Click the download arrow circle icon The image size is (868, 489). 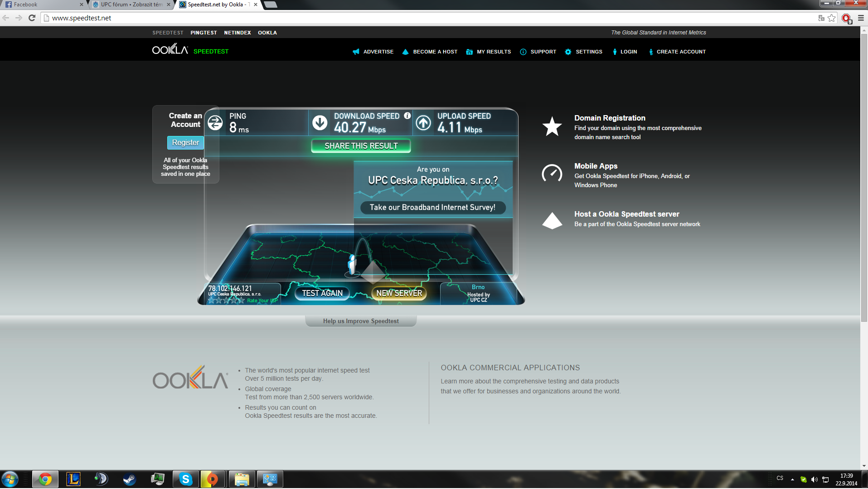[320, 122]
